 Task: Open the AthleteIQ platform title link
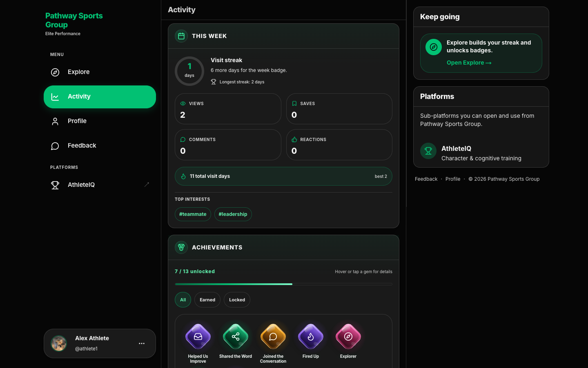(456, 148)
